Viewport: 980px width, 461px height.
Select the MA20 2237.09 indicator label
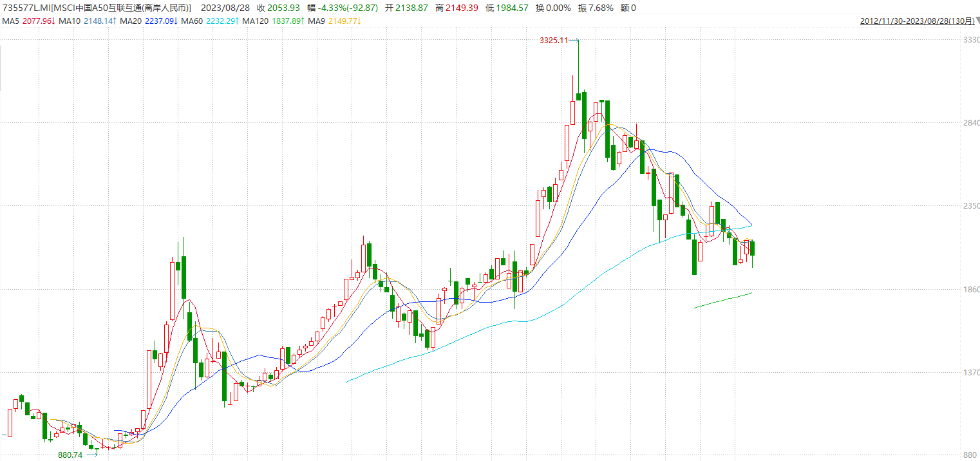[149, 21]
